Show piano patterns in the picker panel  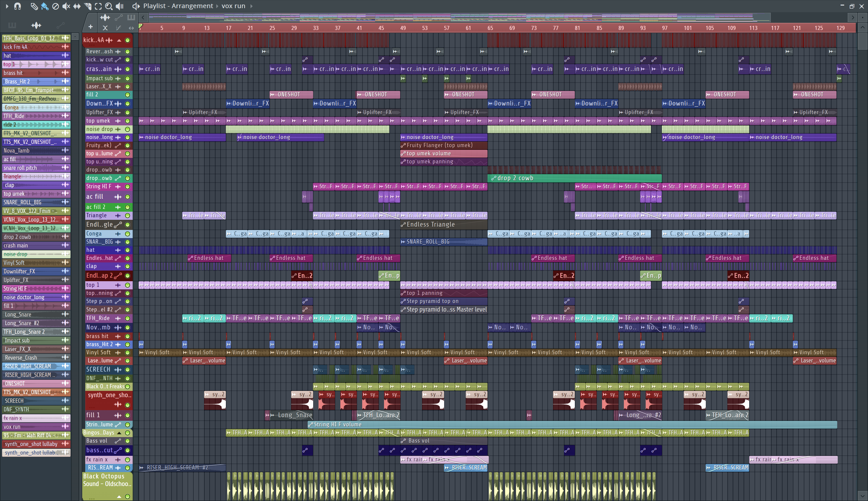[x=12, y=25]
